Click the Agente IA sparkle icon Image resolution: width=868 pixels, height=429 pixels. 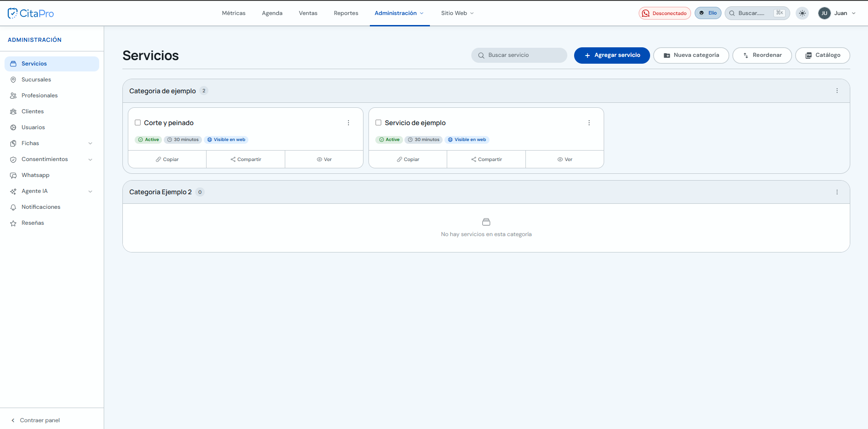click(x=13, y=191)
